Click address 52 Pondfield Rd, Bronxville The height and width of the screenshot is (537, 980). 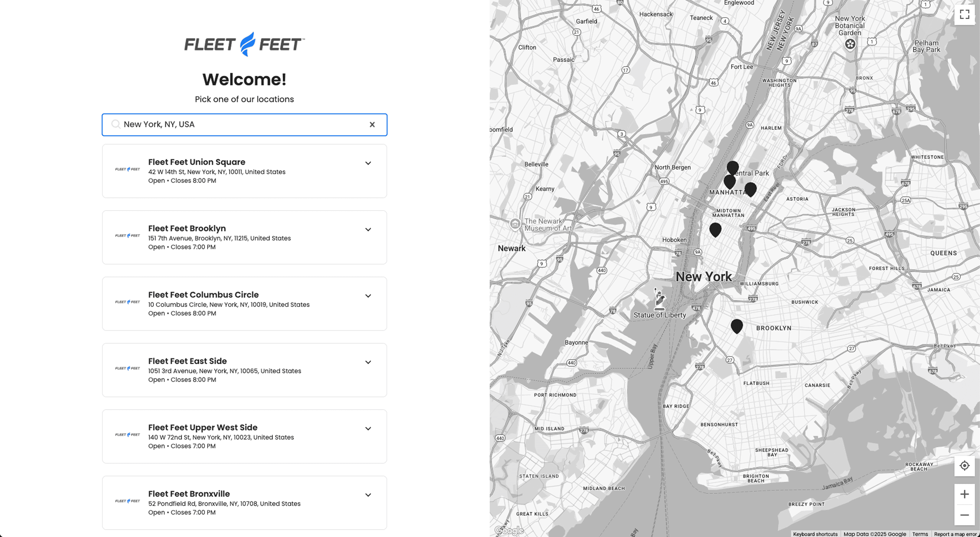(224, 504)
